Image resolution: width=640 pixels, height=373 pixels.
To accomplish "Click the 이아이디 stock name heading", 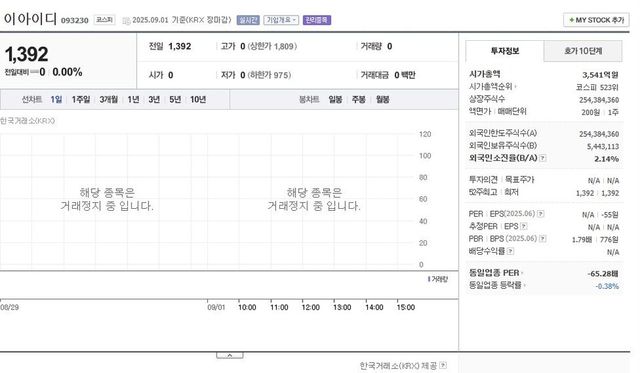I will [x=29, y=19].
